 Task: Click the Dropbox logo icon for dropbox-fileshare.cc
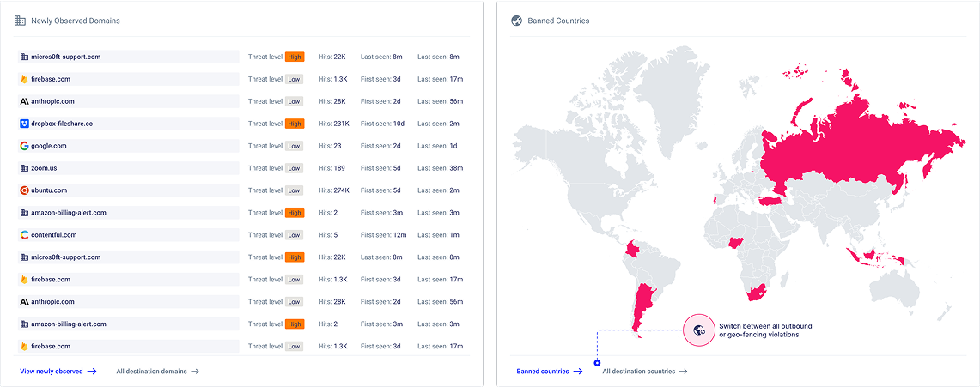pos(24,124)
